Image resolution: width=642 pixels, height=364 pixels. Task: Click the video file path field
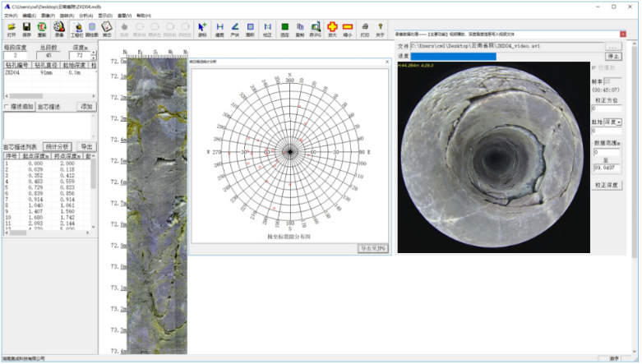coord(507,46)
